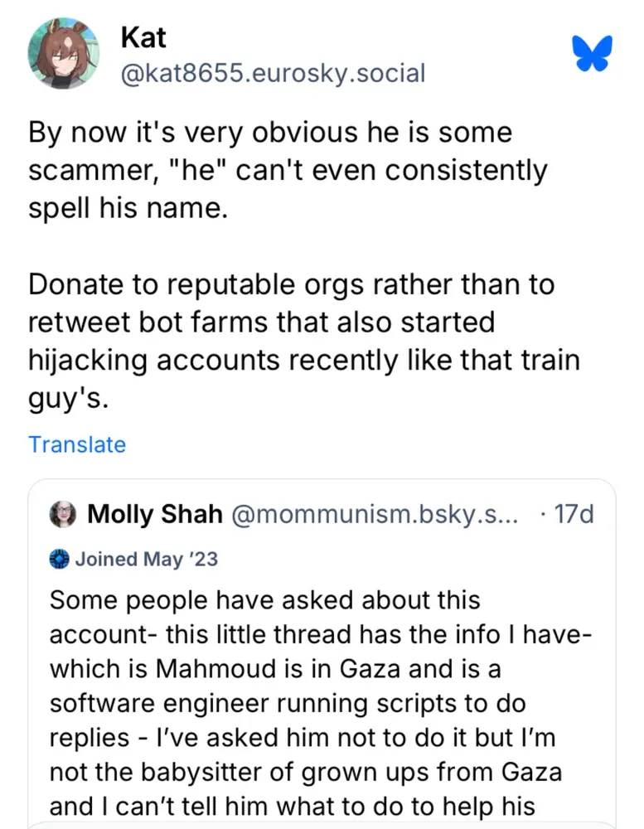This screenshot has height=829, width=644.
Task: Open Molly Shah's small avatar
Action: pyautogui.click(x=64, y=514)
